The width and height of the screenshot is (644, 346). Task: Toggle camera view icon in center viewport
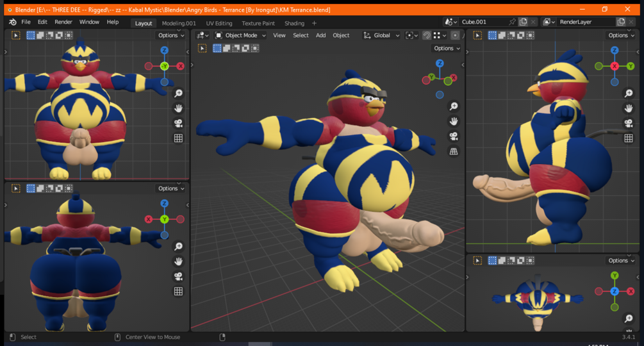454,136
